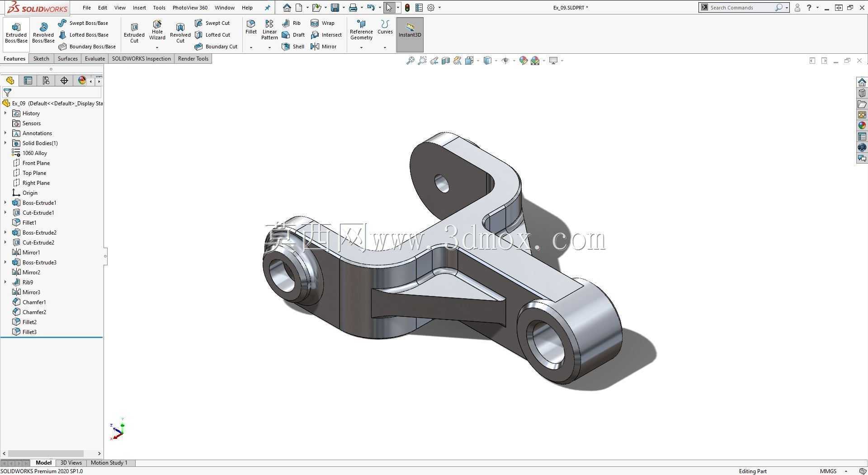Click the Shell tool
The height and width of the screenshot is (475, 868).
(293, 47)
